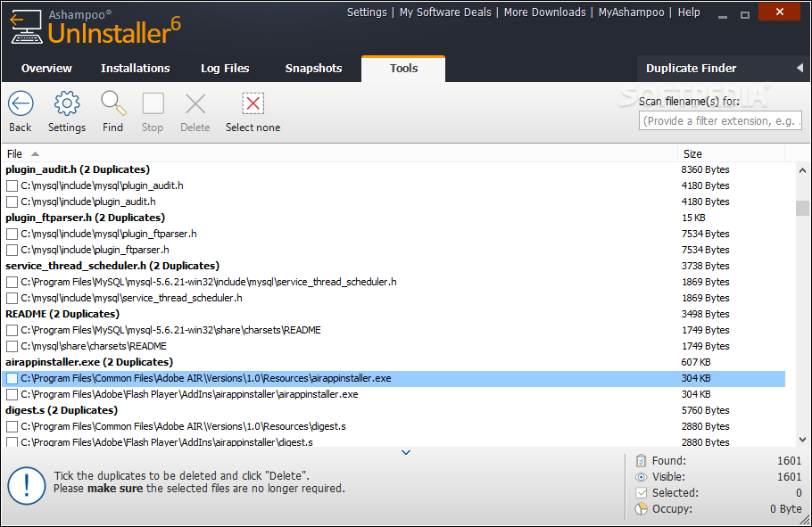
Task: Go back using the Back arrow icon
Action: [21, 104]
